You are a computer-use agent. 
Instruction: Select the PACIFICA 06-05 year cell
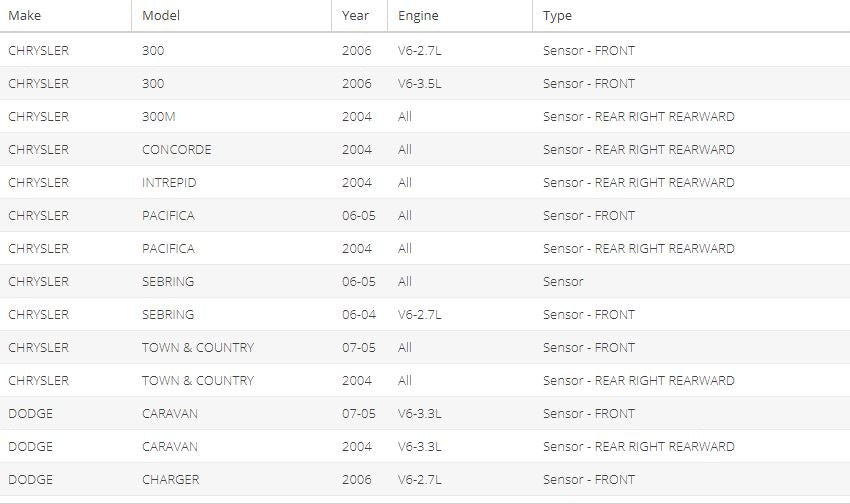point(358,216)
